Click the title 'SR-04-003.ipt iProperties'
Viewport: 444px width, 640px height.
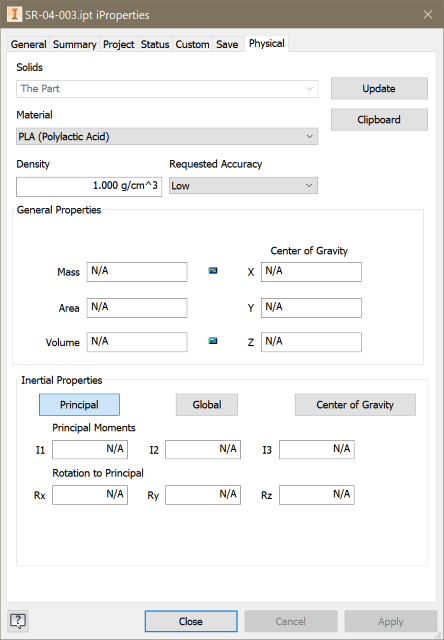87,15
